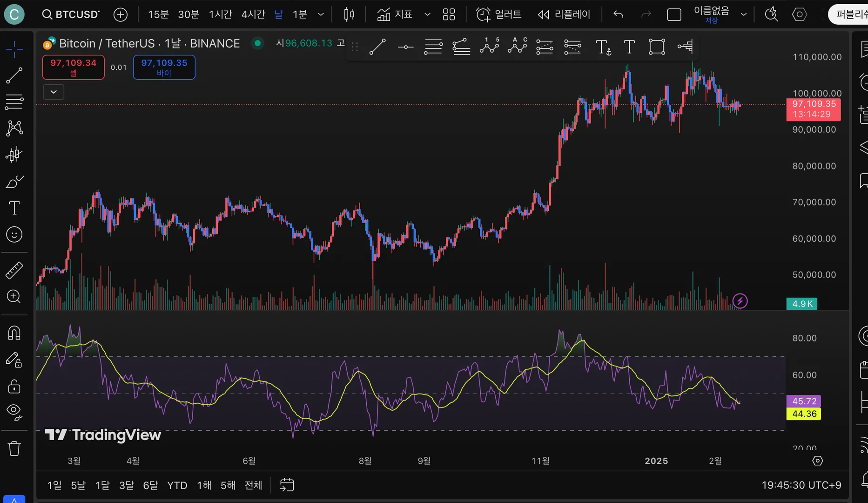This screenshot has height=503, width=868.
Task: Open the brush drawing tool
Action: [x=14, y=181]
